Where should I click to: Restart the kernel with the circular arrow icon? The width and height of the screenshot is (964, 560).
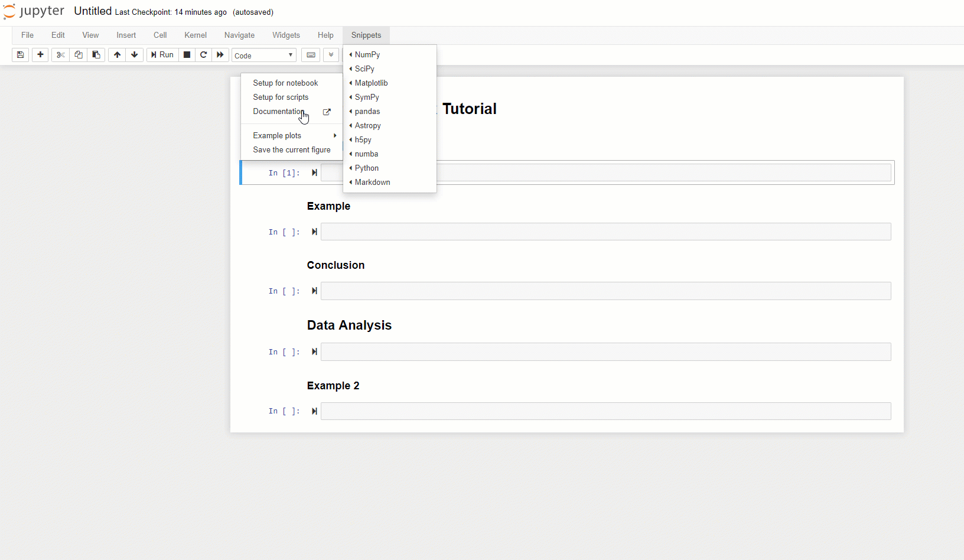pyautogui.click(x=203, y=55)
